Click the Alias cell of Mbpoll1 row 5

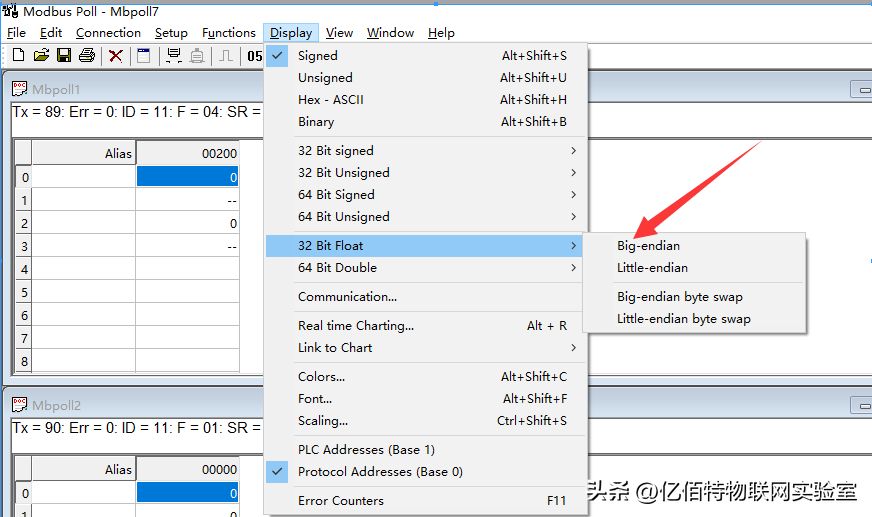tap(83, 292)
